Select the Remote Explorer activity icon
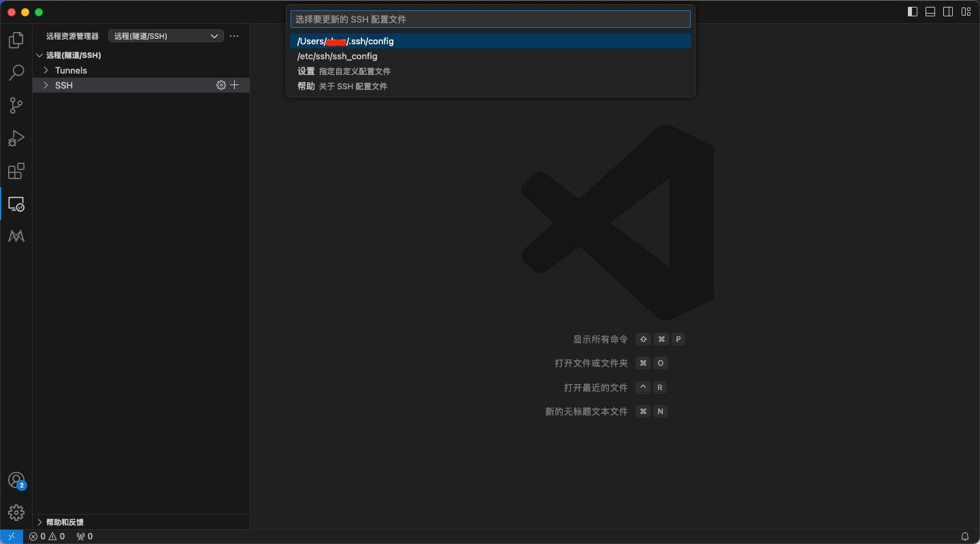This screenshot has height=544, width=980. [x=16, y=204]
